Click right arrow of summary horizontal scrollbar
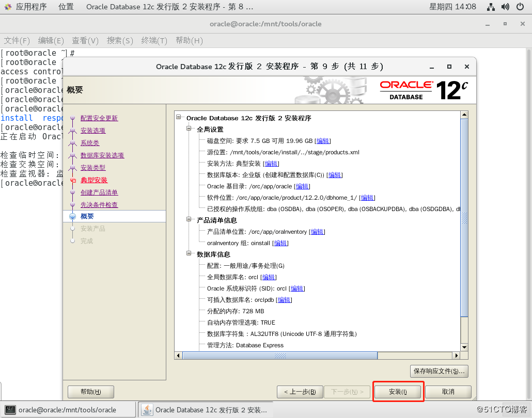Image resolution: width=532 pixels, height=418 pixels. (457, 356)
